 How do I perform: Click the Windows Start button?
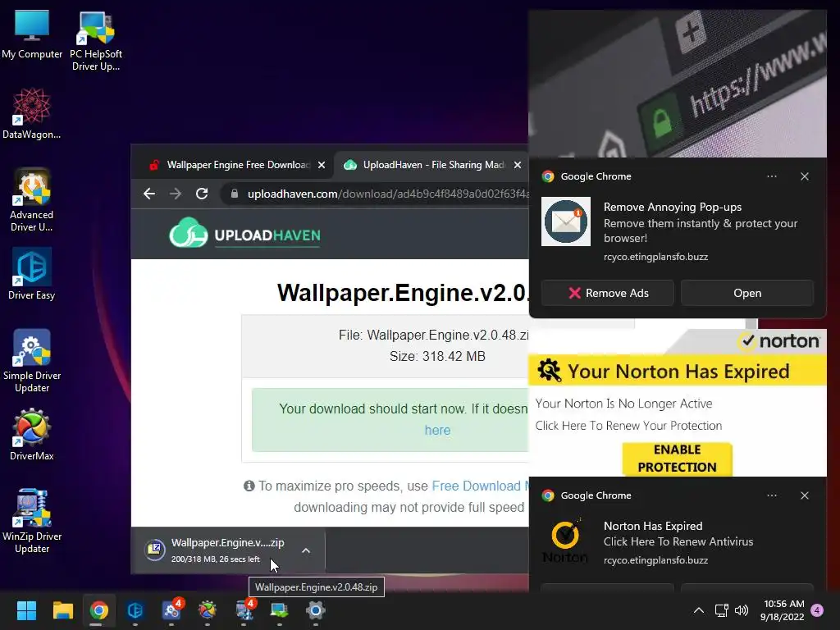[x=26, y=610]
